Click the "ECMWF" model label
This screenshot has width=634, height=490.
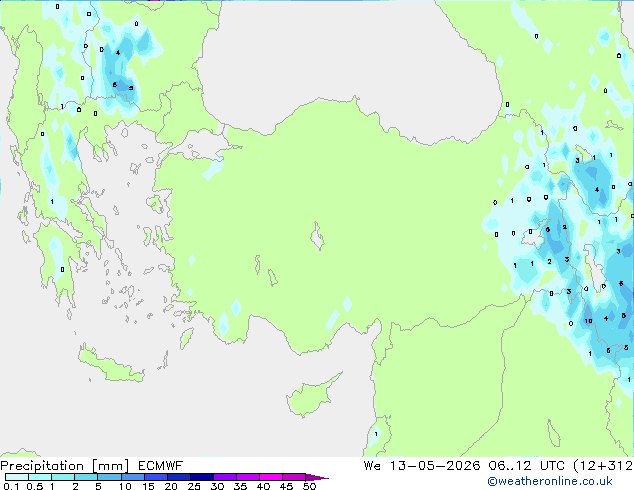[161, 466]
